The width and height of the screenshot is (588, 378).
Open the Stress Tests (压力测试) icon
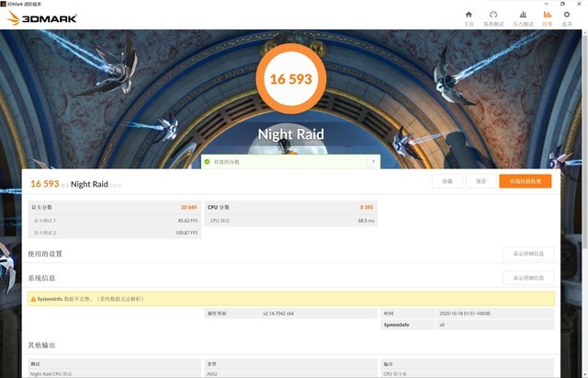[x=523, y=15]
